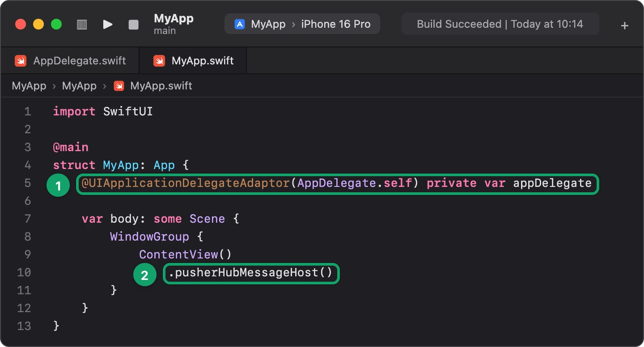Image resolution: width=644 pixels, height=347 pixels.
Task: Click the Build Succeeded status
Action: point(500,24)
